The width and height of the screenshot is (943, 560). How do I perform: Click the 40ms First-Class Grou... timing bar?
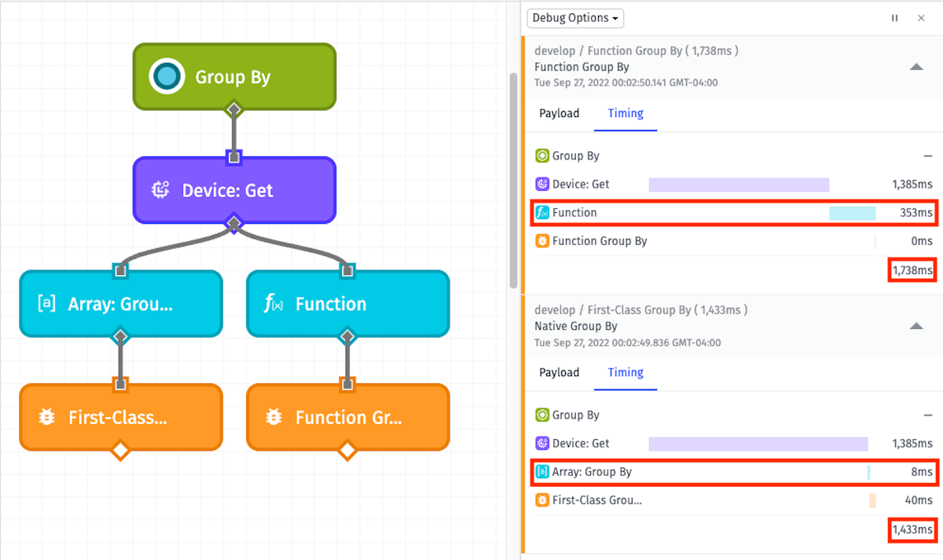tap(872, 500)
